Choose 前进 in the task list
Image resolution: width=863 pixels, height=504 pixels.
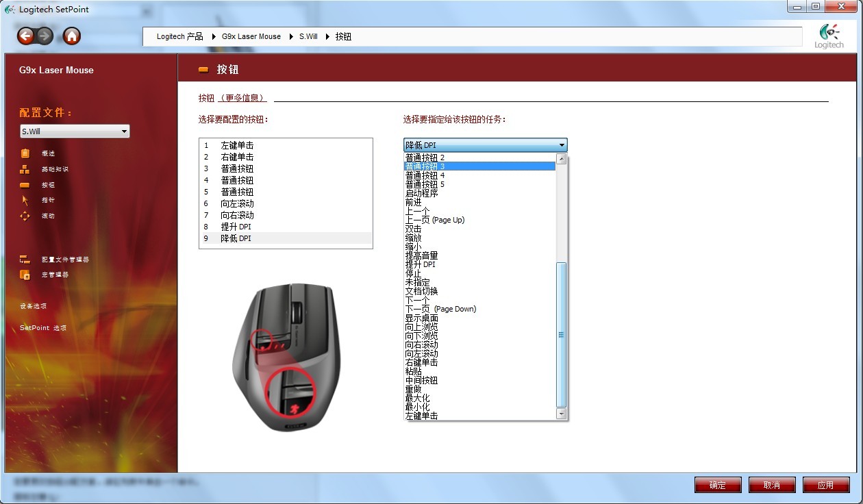click(480, 202)
